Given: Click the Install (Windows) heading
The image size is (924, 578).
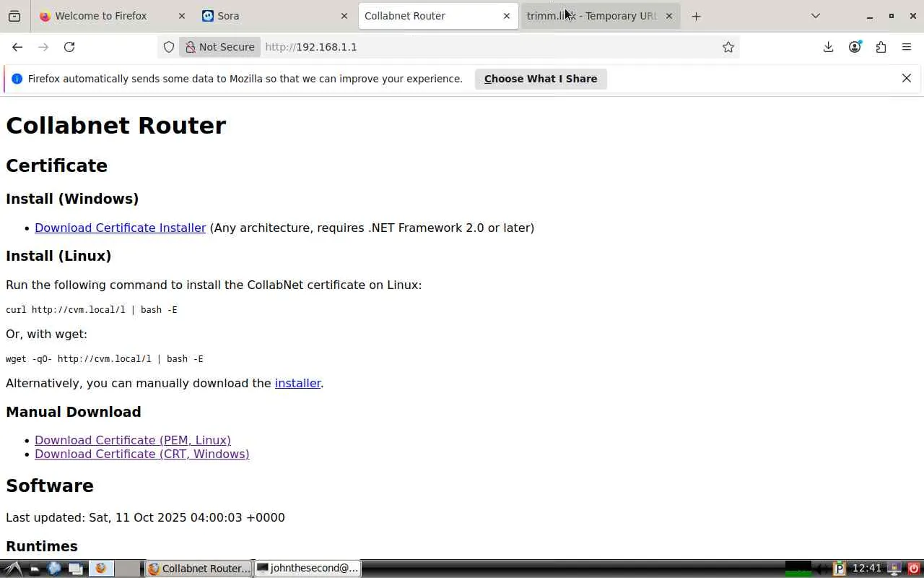Looking at the screenshot, I should pos(72,199).
